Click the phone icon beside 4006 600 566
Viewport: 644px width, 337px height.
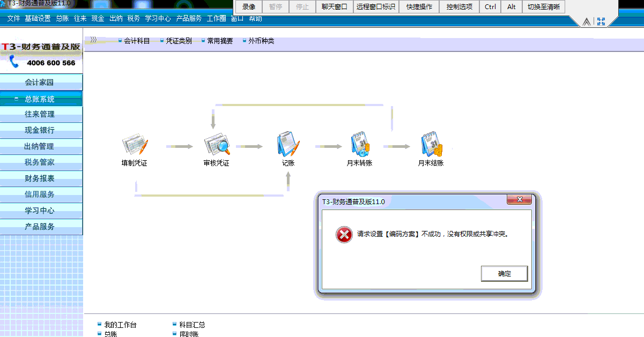click(x=14, y=62)
